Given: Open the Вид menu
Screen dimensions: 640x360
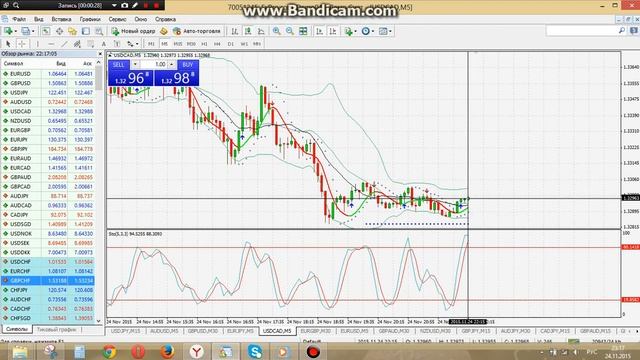Looking at the screenshot, I should 38,19.
